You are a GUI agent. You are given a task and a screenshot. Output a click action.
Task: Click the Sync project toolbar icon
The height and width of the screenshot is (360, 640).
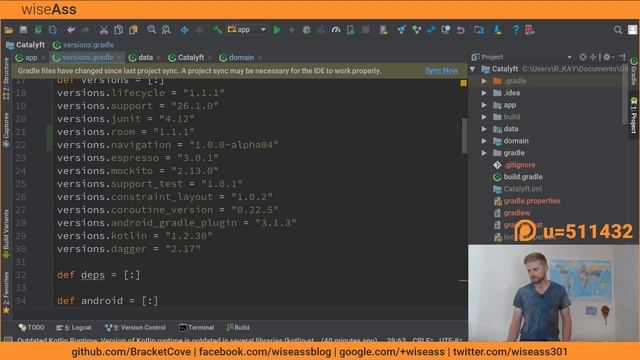(38, 30)
